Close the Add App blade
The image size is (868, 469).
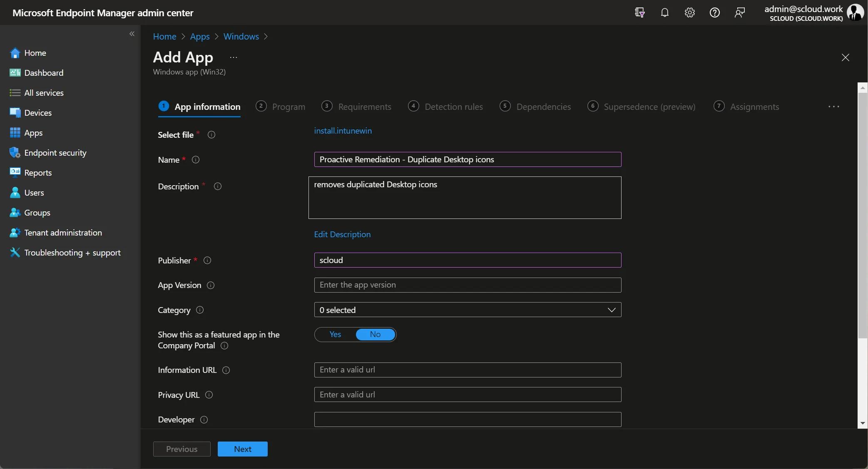coord(845,57)
